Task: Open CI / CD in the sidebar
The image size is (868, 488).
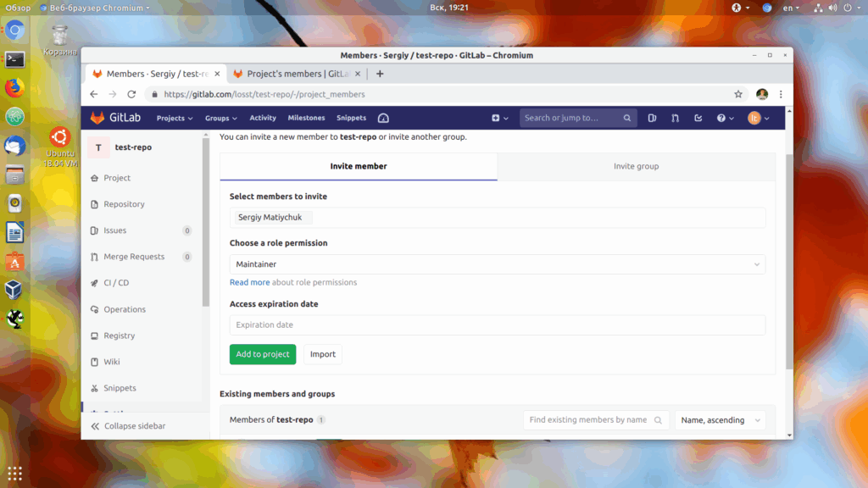Action: (116, 283)
